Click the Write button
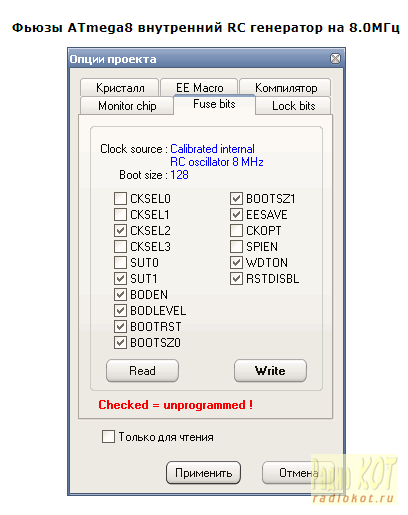The image size is (408, 515). (270, 371)
